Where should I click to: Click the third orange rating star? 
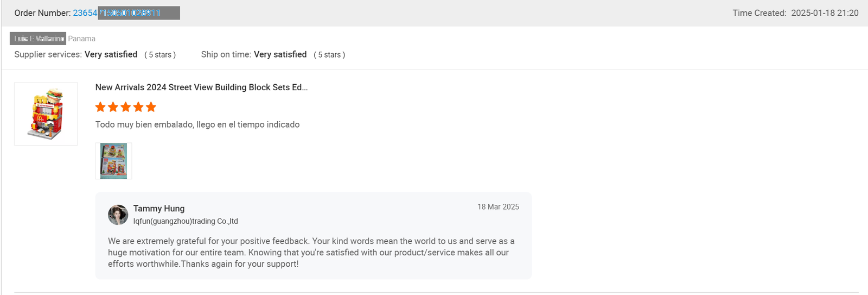(x=126, y=107)
